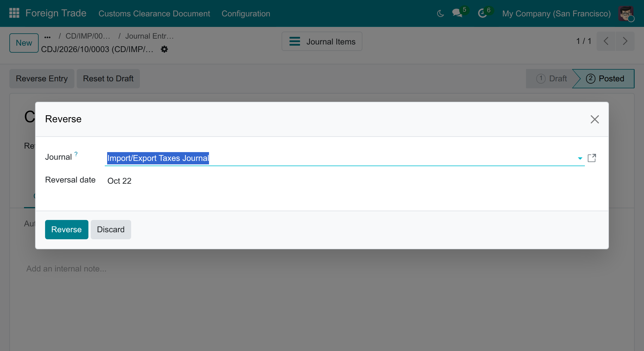644x351 pixels.
Task: Go to previous record arrow
Action: click(x=606, y=41)
